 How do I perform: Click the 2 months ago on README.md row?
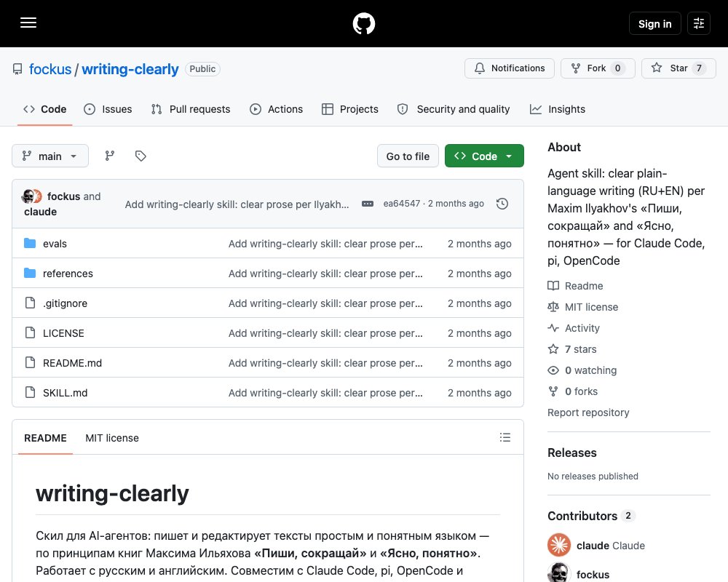[480, 363]
